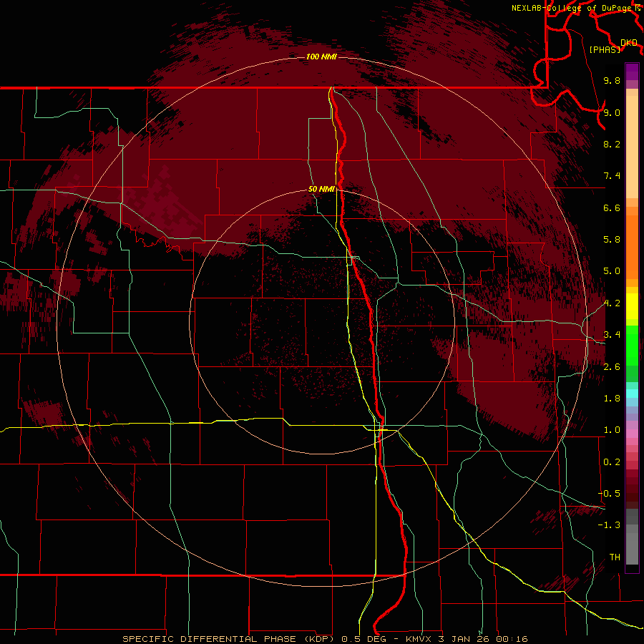Click the 9.8 legend value
Image resolution: width=644 pixels, height=644 pixels.
(612, 81)
